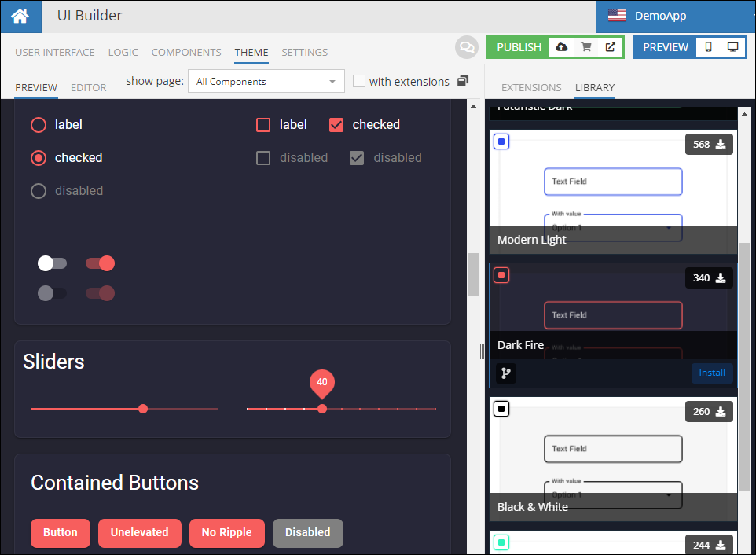
Task: Open the SETTINGS tab
Action: (305, 52)
